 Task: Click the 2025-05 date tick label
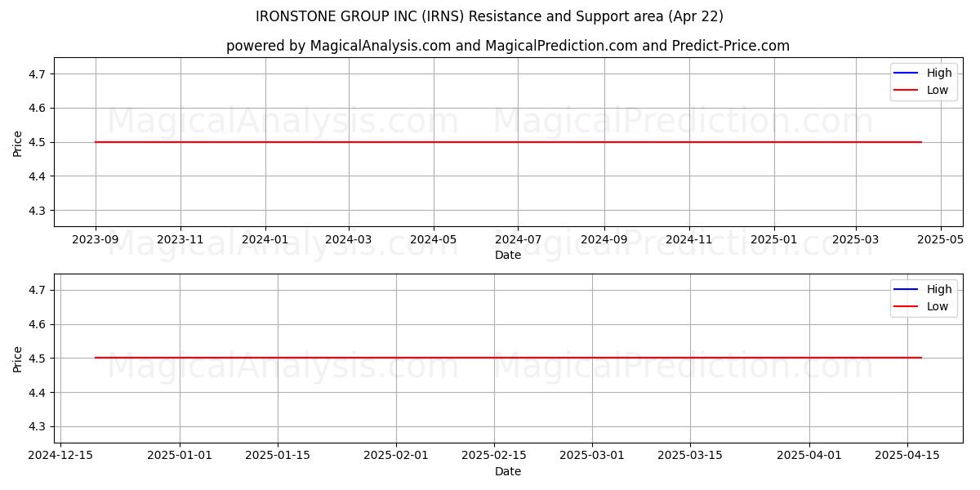tap(941, 240)
